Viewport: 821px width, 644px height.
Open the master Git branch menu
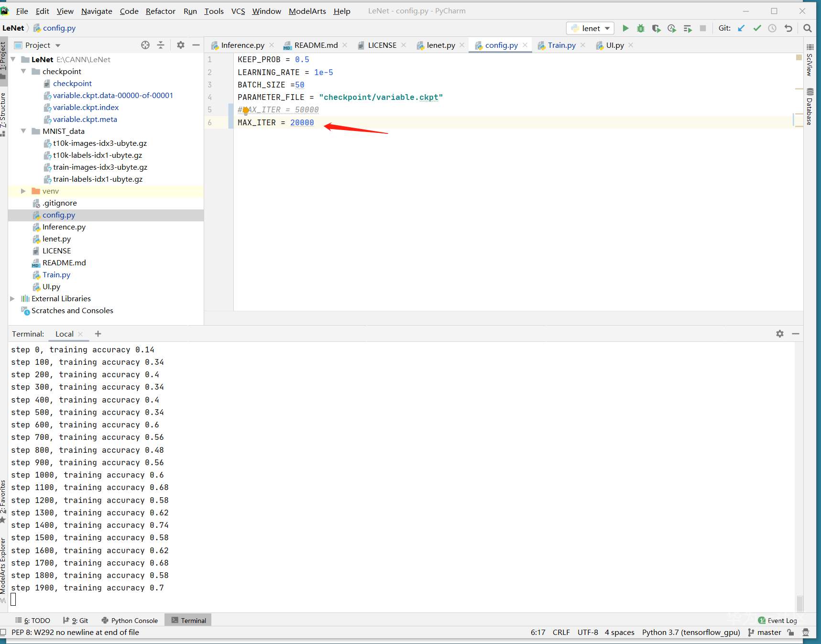coord(765,632)
